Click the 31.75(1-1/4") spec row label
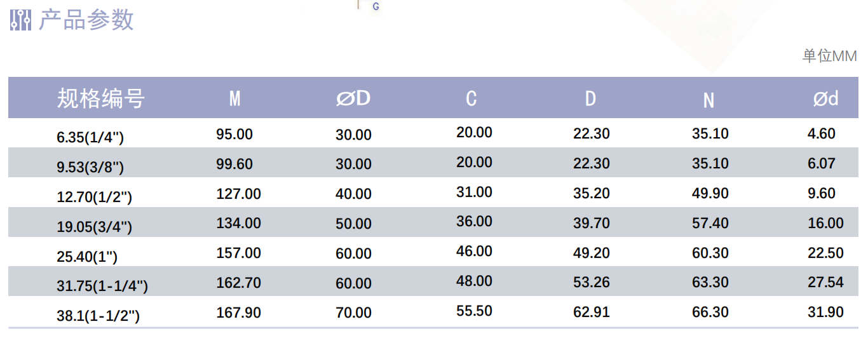Image resolution: width=868 pixels, height=343 pixels. [x=102, y=286]
